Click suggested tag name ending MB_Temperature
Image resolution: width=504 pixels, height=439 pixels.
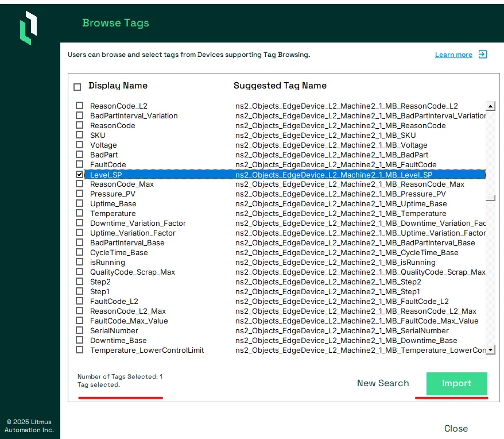tap(341, 213)
